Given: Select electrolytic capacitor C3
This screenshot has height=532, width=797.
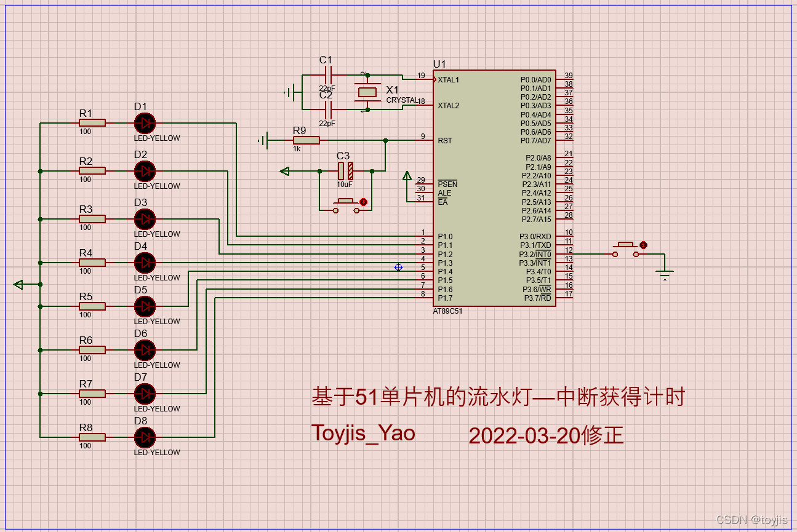Looking at the screenshot, I should (346, 171).
